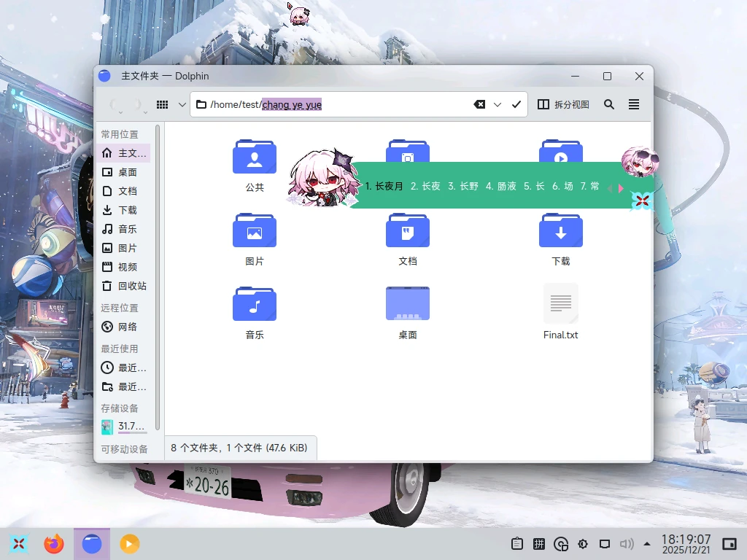Click the show desktop button
Image resolution: width=747 pixels, height=560 pixels.
729,543
